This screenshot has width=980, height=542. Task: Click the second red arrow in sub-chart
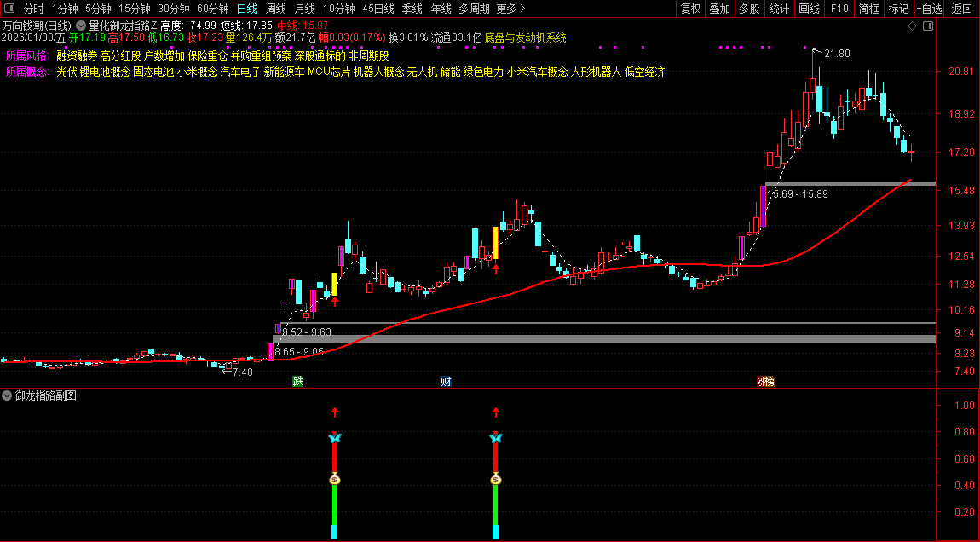(x=496, y=412)
